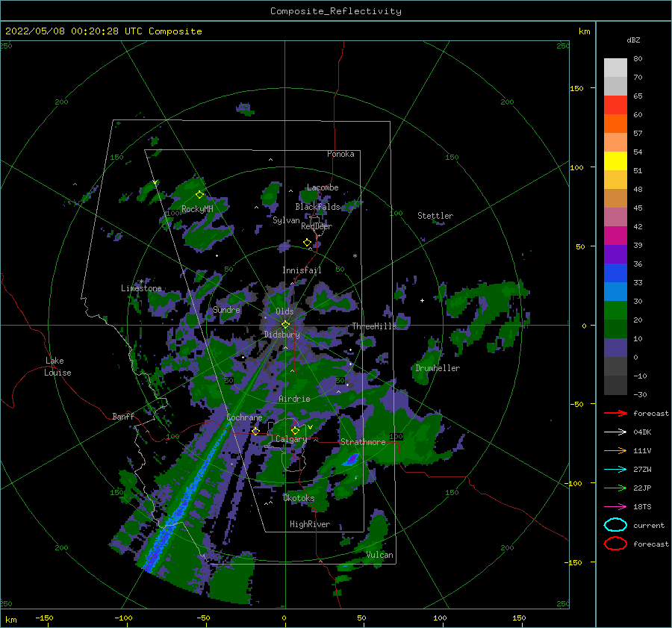This screenshot has width=672, height=628.
Task: Click the intense blue-purple storm cell south of Strathmore
Action: coord(351,459)
